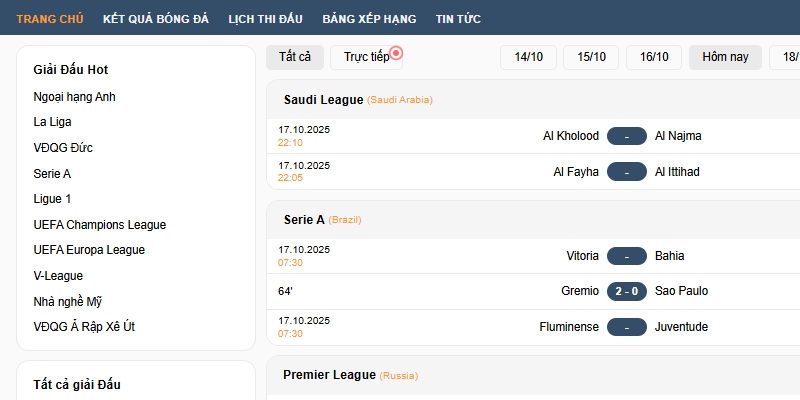Open Ngoại hạng Anh league link
Screen dimensions: 800x400
click(x=75, y=97)
